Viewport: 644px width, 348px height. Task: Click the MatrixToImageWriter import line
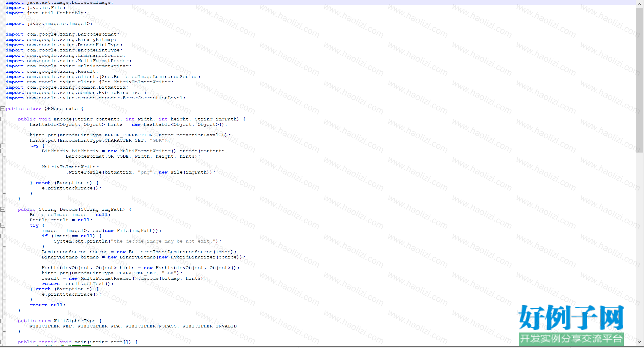[x=89, y=82]
